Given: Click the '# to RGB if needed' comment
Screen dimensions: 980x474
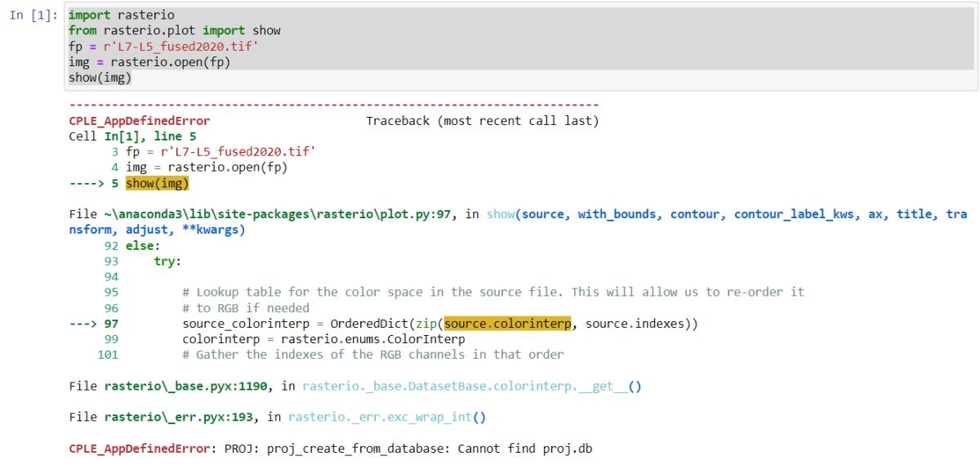Looking at the screenshot, I should [246, 307].
